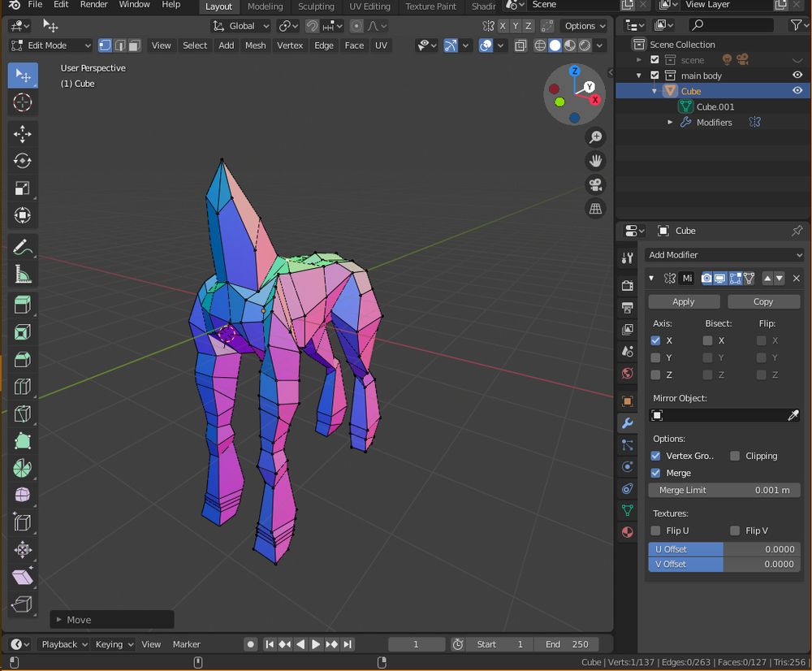The height and width of the screenshot is (671, 812).
Task: Apply the Mirror modifier
Action: click(684, 301)
